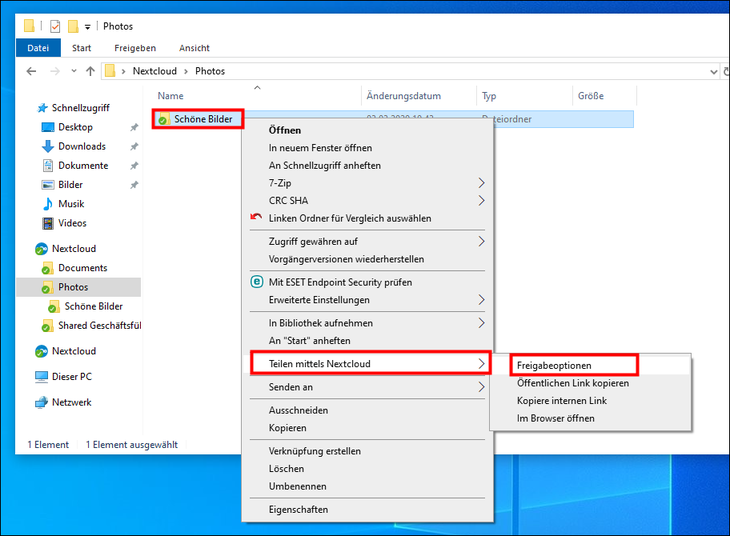The width and height of the screenshot is (730, 536).
Task: Open recent locations dropdown arrow
Action: point(72,71)
